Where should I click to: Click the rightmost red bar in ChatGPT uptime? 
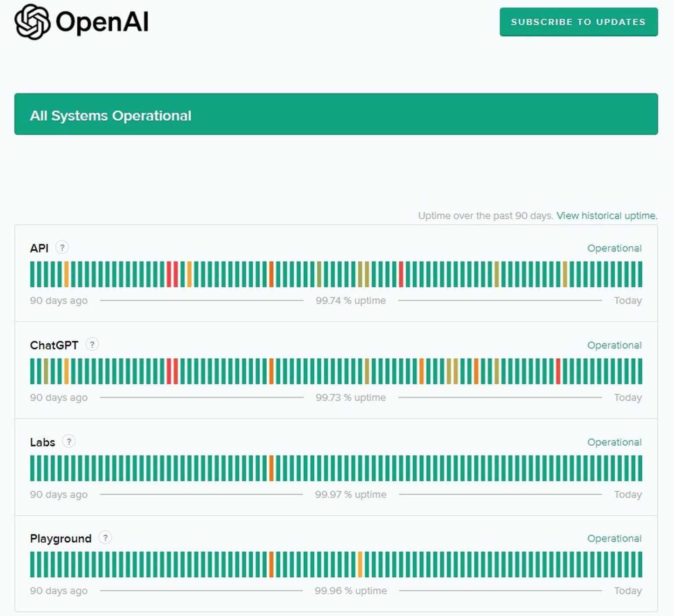tap(558, 371)
